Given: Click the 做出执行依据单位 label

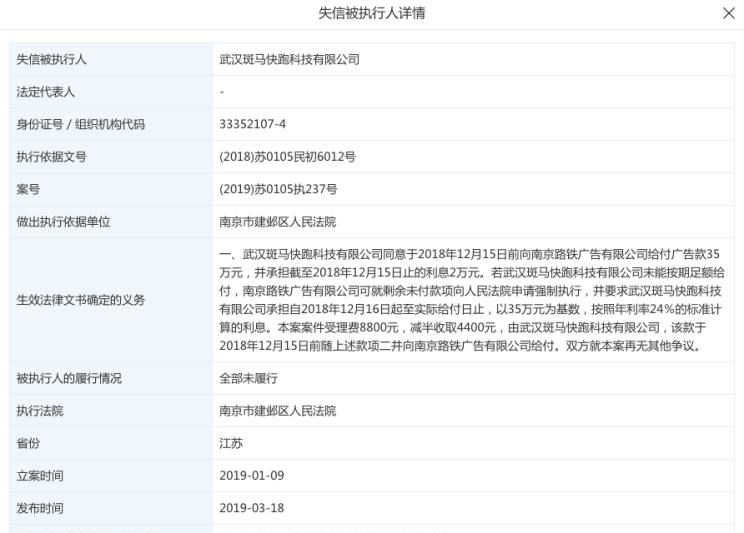Looking at the screenshot, I should tap(63, 222).
